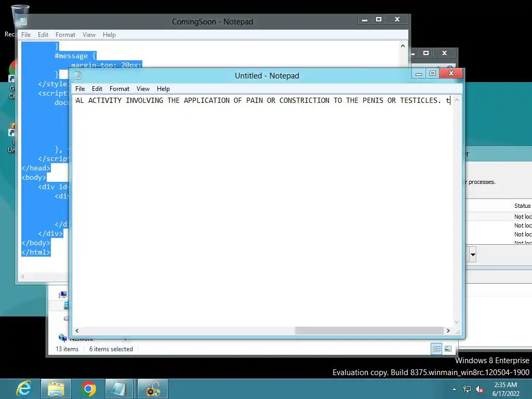Minimize the Untitled Notepad window

(x=419, y=73)
